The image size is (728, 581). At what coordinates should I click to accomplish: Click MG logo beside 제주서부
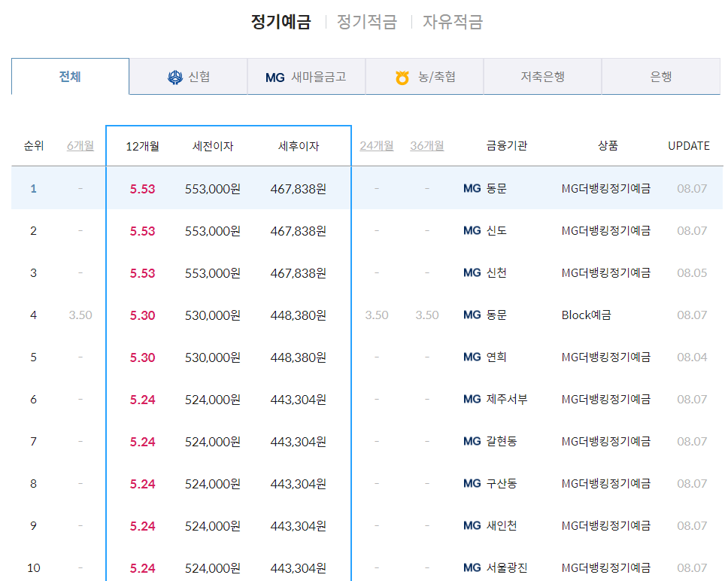pos(472,400)
